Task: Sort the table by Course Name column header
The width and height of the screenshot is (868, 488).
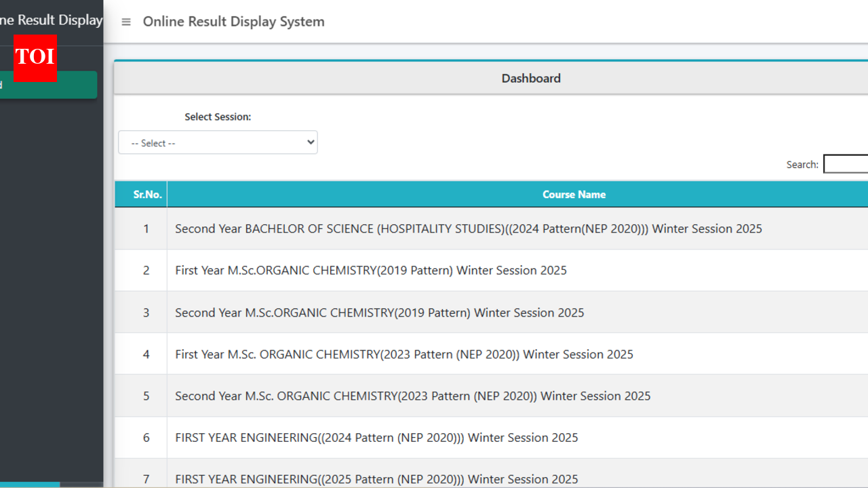Action: coord(574,195)
